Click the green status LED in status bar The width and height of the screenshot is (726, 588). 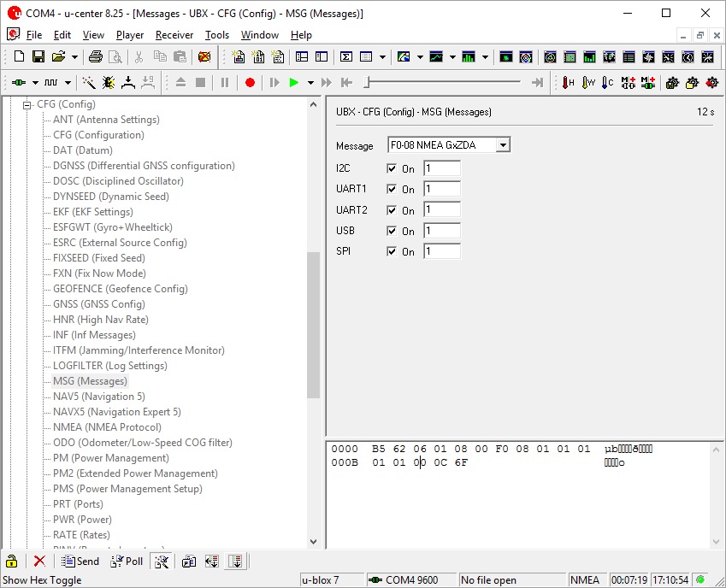click(x=700, y=579)
